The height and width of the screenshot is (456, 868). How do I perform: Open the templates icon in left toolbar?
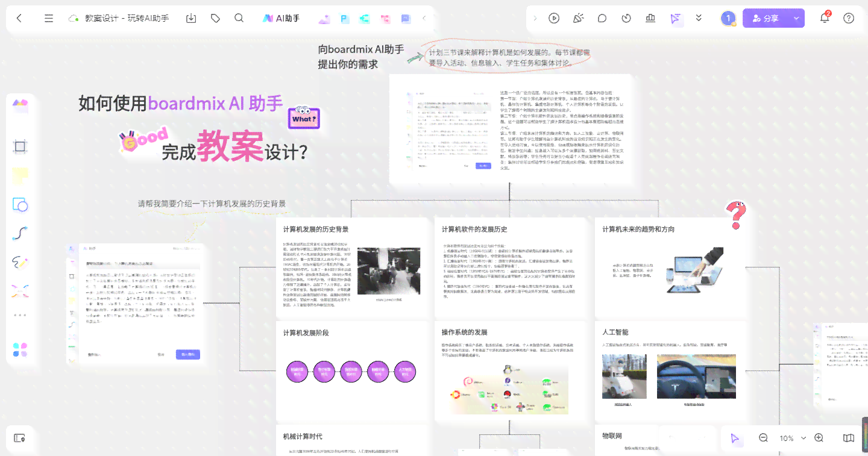tap(20, 105)
